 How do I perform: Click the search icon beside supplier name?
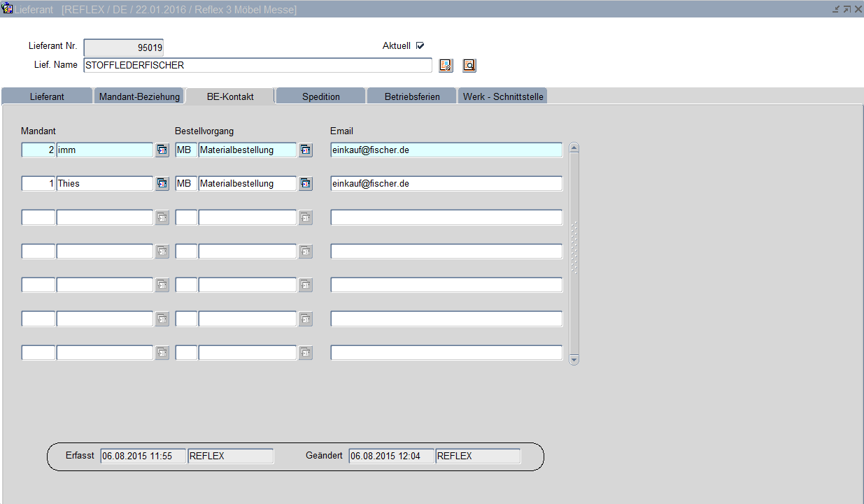coord(469,66)
